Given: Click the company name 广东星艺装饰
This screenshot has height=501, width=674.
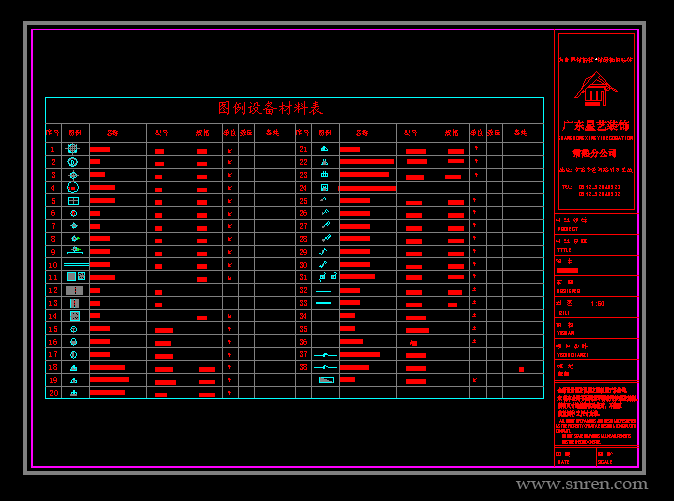Looking at the screenshot, I should [596, 125].
